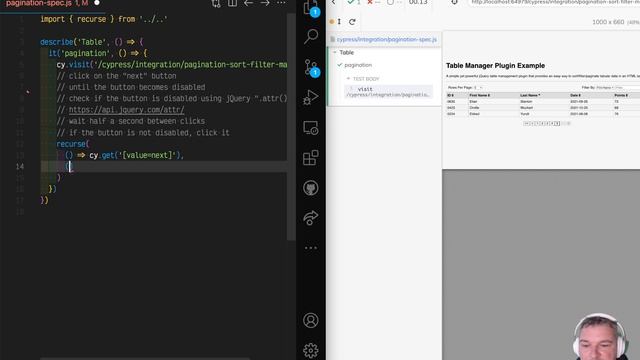Split the editor with the split icon
The height and width of the screenshot is (360, 640).
click(x=232, y=3)
